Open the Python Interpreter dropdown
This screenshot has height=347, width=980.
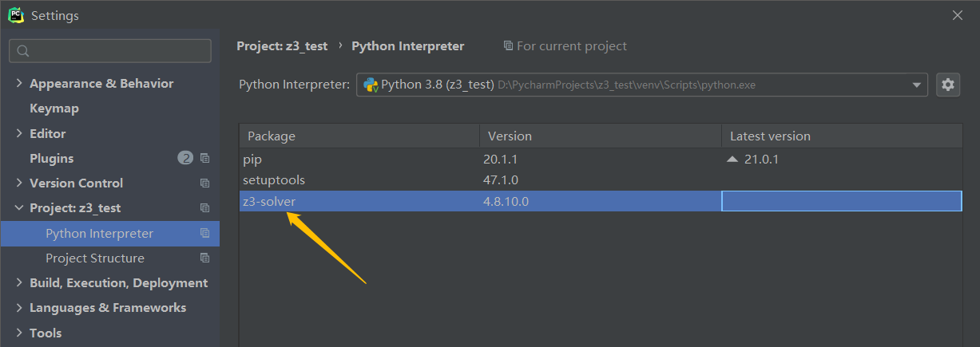coord(916,85)
